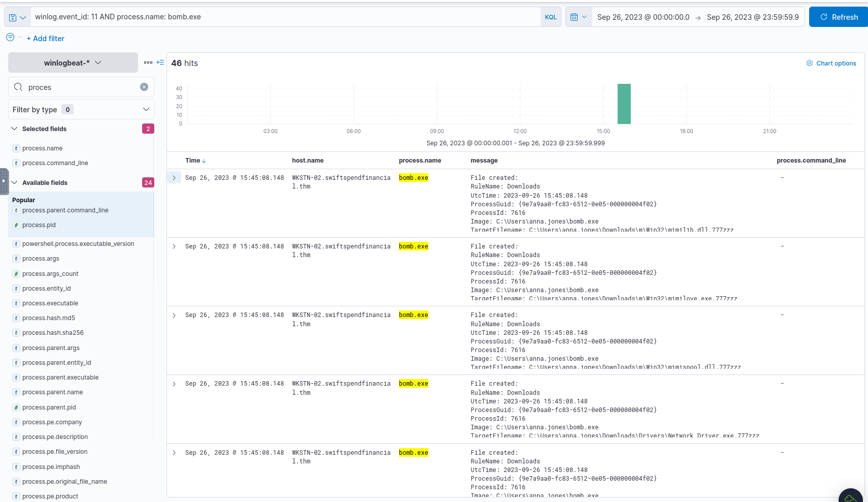
Task: Collapse the Selected fields section
Action: 14,129
